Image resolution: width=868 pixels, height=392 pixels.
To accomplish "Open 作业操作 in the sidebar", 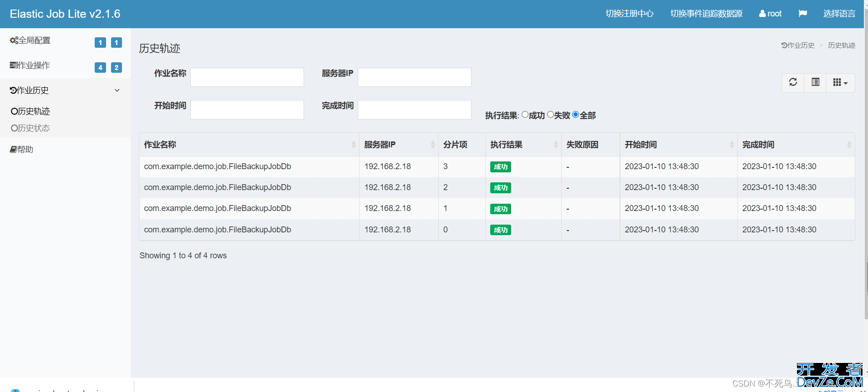I will point(30,65).
